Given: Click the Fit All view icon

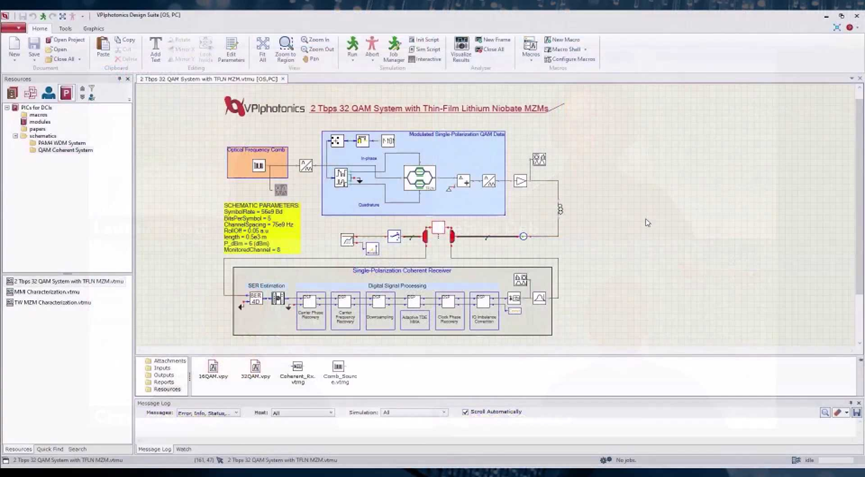Looking at the screenshot, I should pyautogui.click(x=262, y=49).
